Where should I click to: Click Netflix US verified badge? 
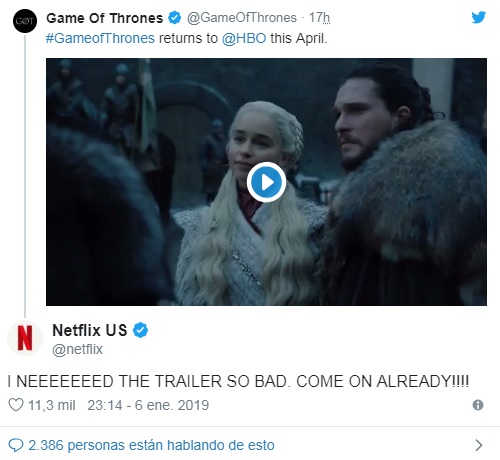pos(141,330)
